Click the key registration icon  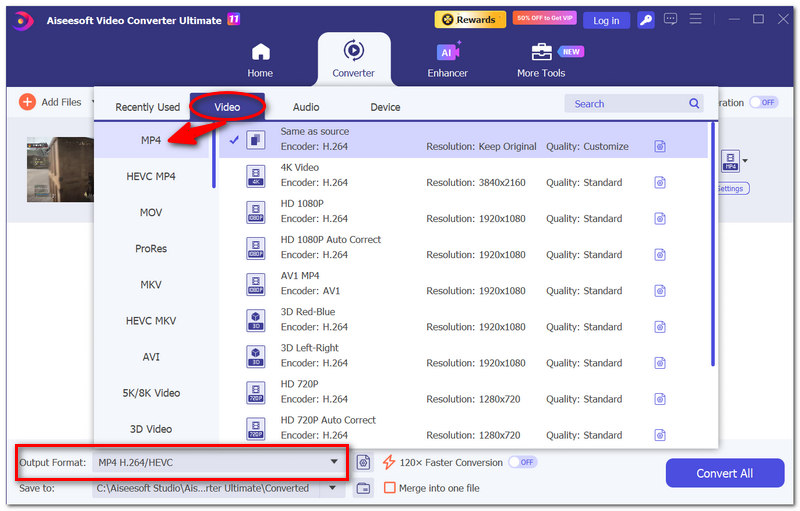646,20
